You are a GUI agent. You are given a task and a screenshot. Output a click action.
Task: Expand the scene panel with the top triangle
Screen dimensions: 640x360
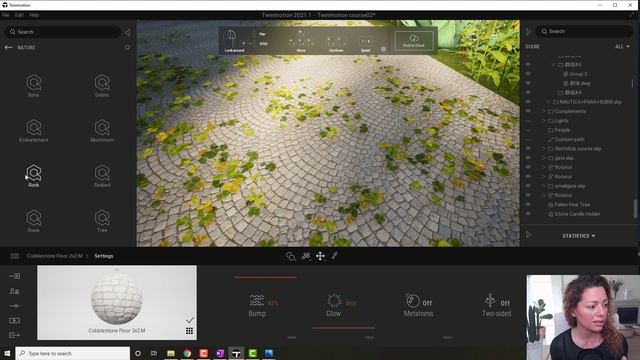tap(529, 31)
